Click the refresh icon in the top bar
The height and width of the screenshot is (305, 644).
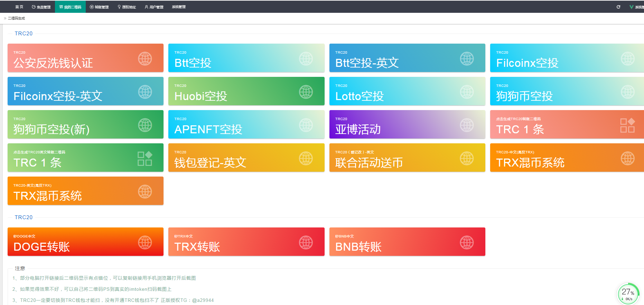click(x=618, y=7)
